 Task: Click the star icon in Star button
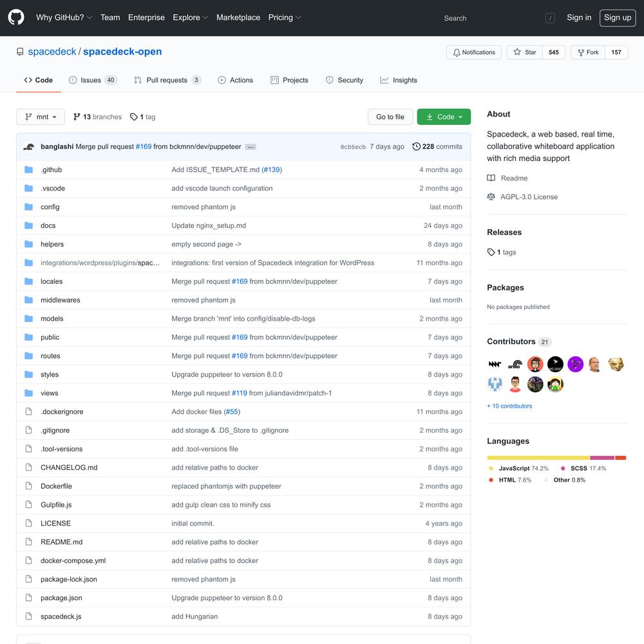517,52
